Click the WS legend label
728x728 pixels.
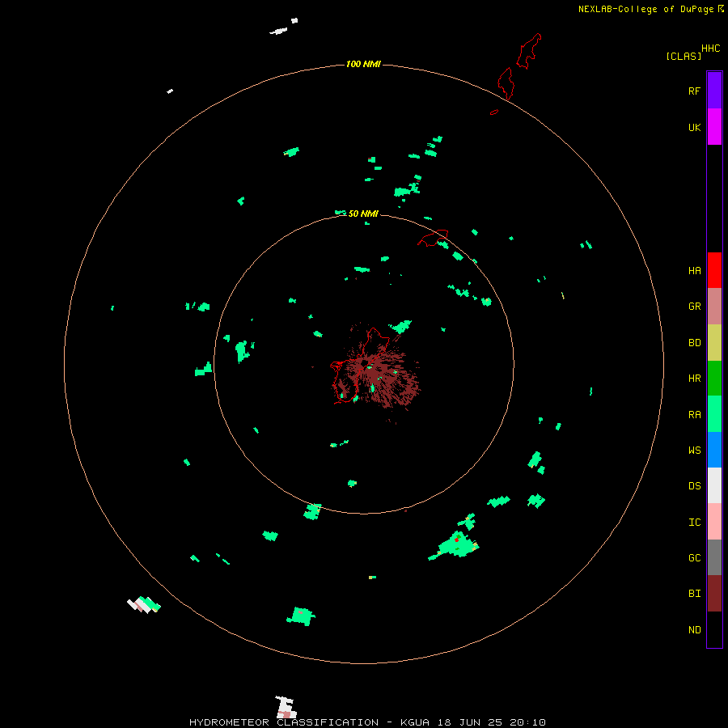pos(694,451)
